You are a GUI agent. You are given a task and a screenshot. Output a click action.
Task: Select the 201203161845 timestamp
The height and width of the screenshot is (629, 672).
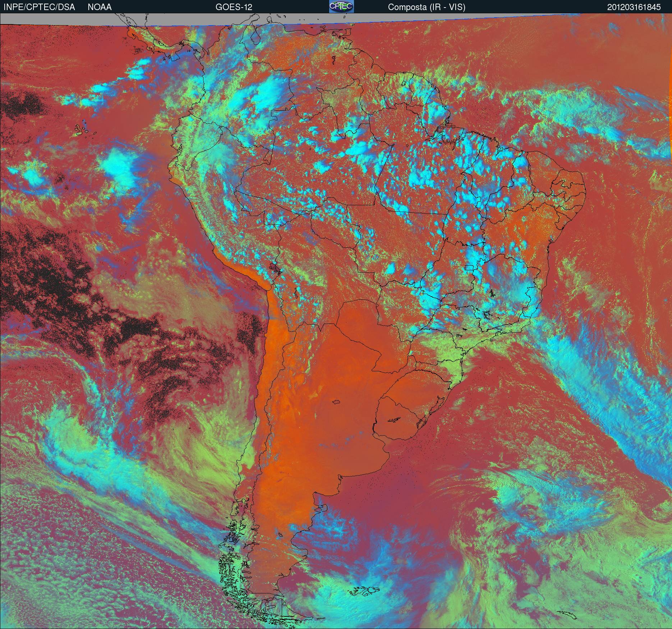coord(634,7)
